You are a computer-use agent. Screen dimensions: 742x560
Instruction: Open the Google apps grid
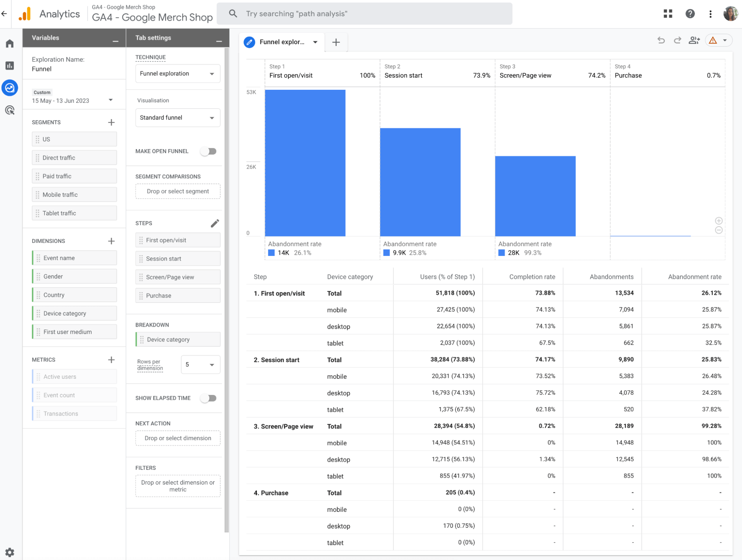click(x=668, y=14)
